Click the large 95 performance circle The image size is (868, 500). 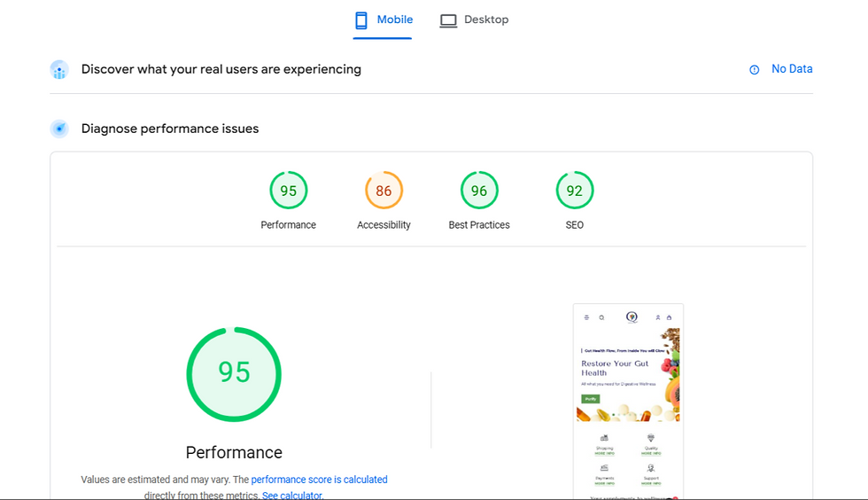click(x=234, y=374)
